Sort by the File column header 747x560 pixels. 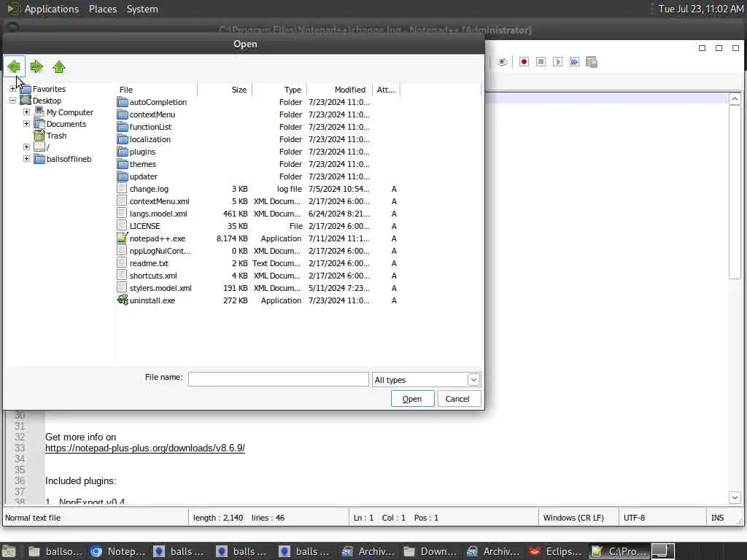coord(156,90)
